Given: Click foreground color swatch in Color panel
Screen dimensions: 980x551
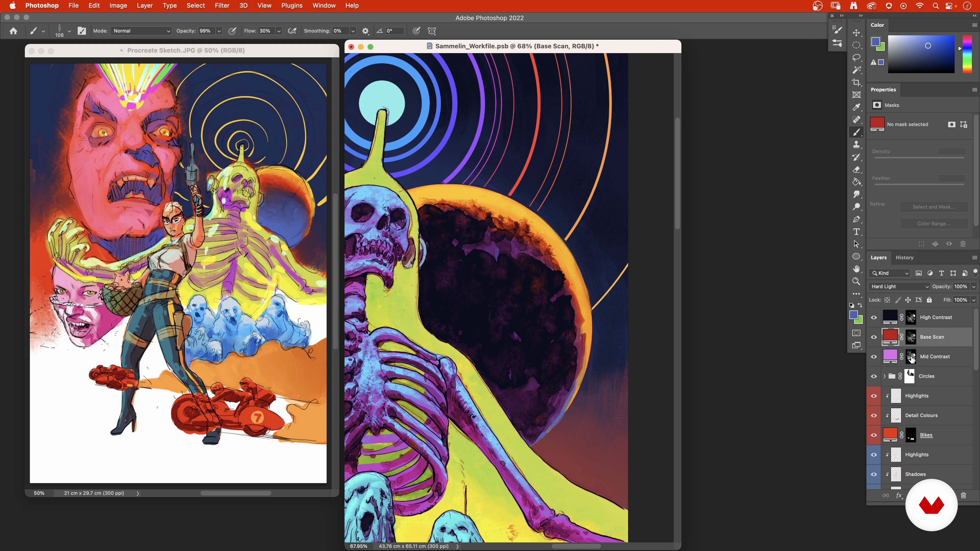Looking at the screenshot, I should pos(875,42).
